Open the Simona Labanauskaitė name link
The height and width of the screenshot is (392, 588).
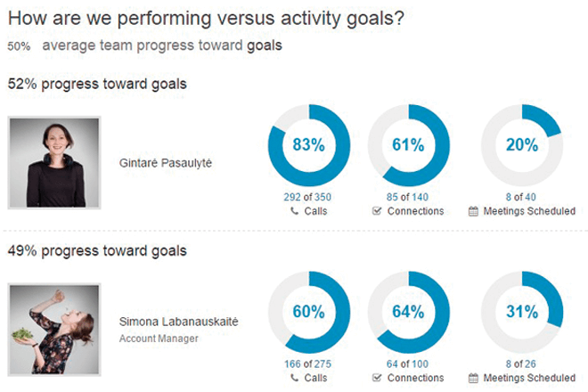pos(178,322)
